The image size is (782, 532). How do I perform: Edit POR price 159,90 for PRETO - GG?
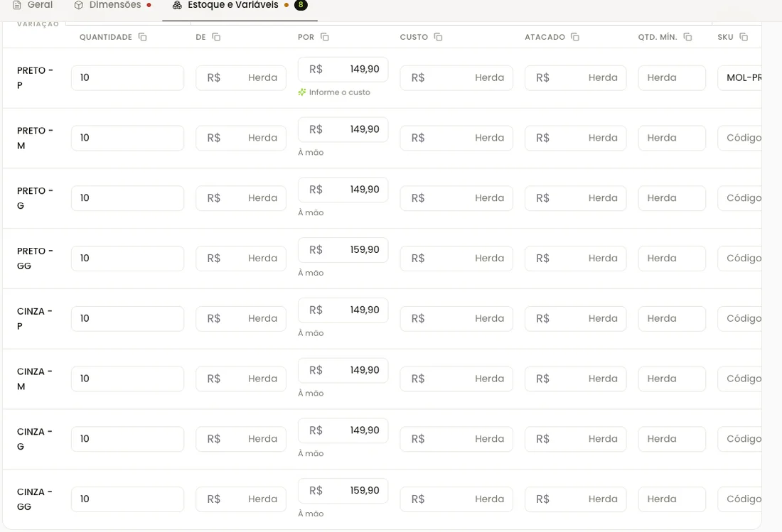point(343,250)
